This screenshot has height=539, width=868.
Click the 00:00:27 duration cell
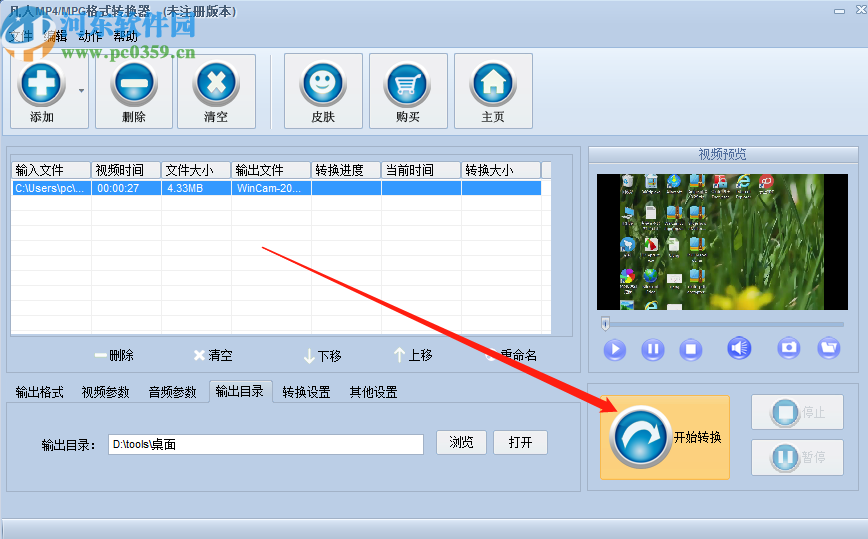pos(126,188)
